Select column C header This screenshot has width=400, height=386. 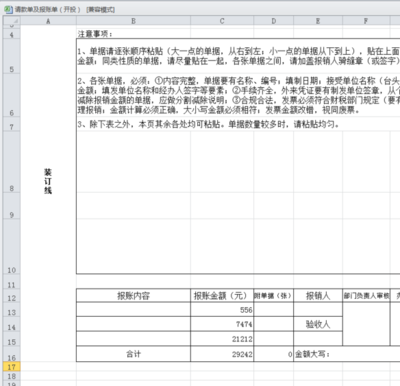222,21
